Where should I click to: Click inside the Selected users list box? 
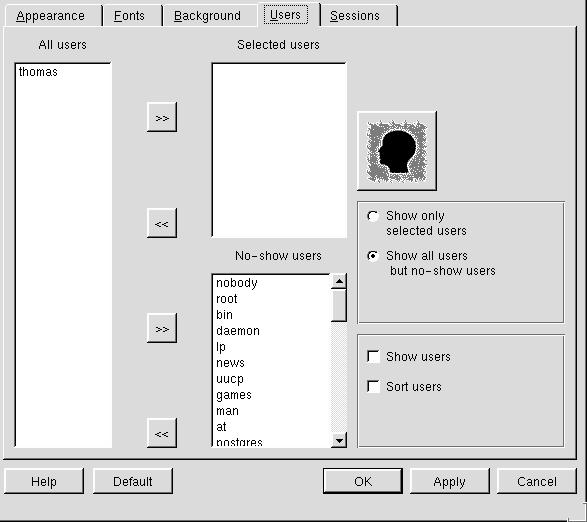[279, 150]
